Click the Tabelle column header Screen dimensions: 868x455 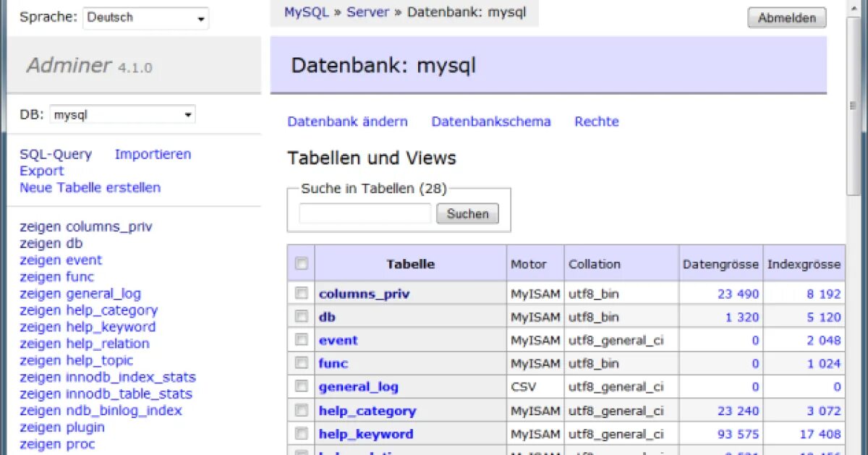tap(410, 264)
